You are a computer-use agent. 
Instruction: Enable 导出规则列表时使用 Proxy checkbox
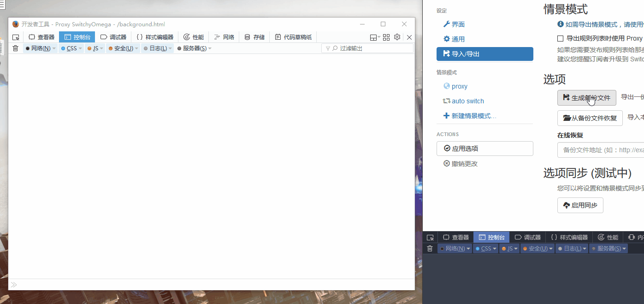[x=561, y=39]
